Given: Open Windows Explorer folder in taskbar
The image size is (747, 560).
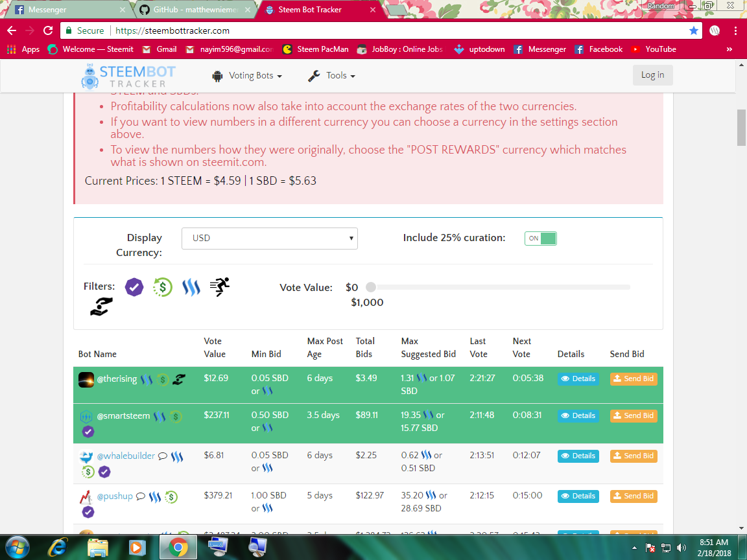Looking at the screenshot, I should [x=98, y=548].
